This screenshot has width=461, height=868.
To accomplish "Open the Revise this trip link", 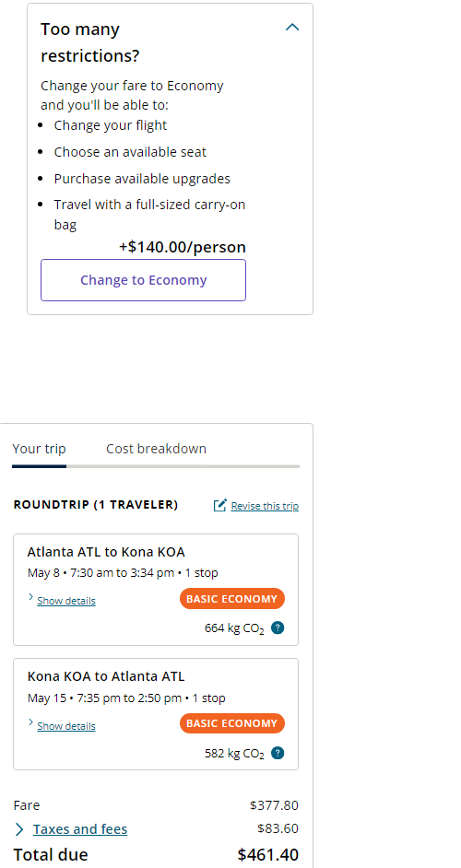I will (265, 506).
